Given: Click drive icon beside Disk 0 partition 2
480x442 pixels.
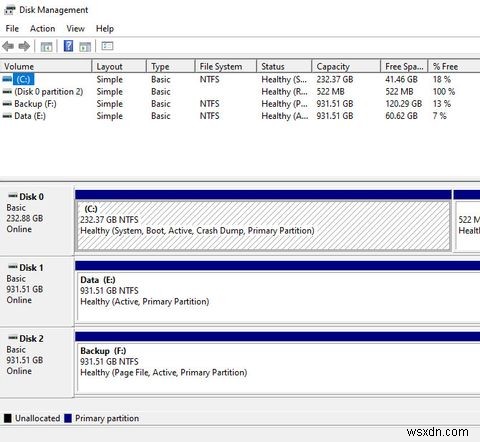Looking at the screenshot, I should point(7,92).
